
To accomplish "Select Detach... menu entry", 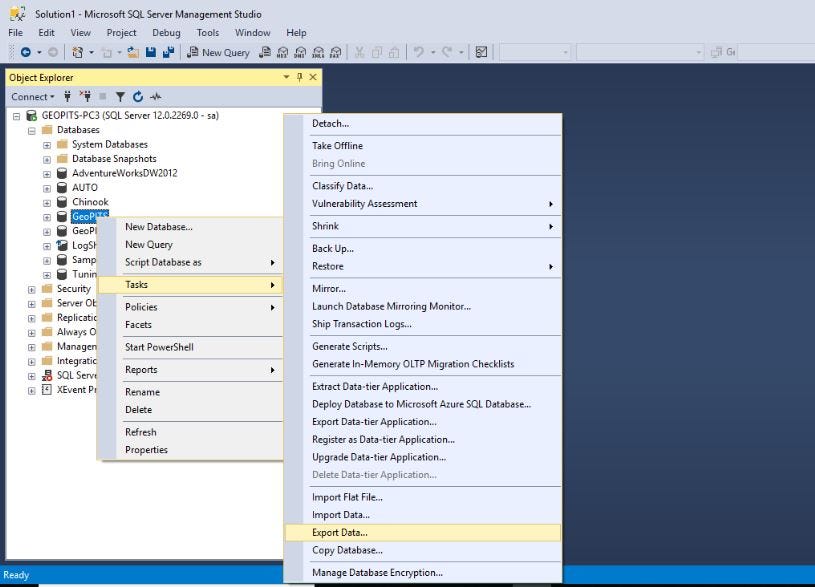I will [x=423, y=124].
